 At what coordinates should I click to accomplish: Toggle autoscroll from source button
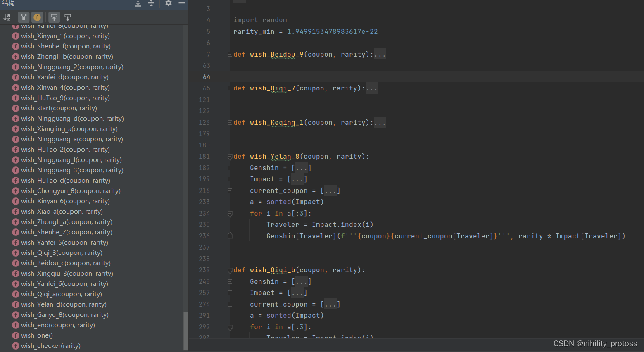[68, 17]
